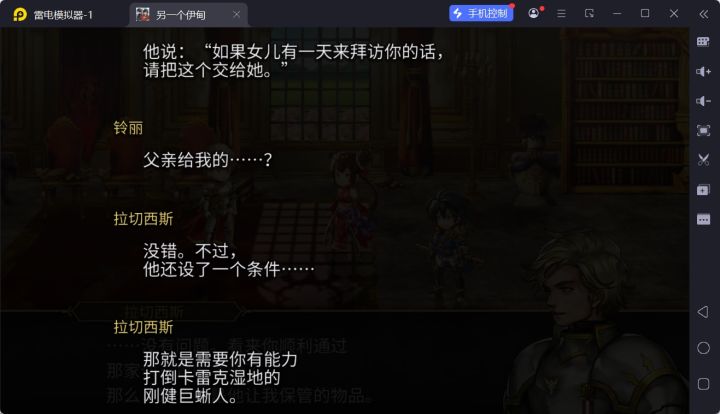The image size is (720, 414).
Task: Open the multi-instance plus icon in sidebar
Action: pyautogui.click(x=703, y=190)
